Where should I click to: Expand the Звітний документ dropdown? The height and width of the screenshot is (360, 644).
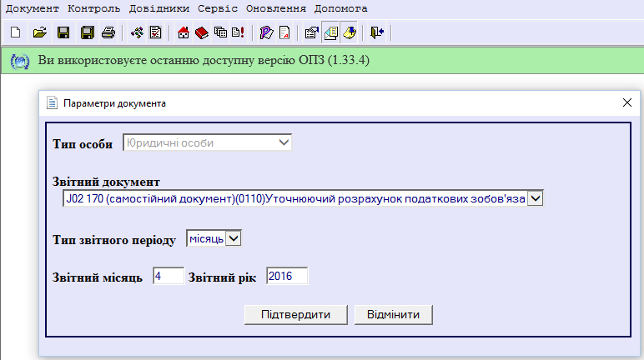[x=536, y=198]
